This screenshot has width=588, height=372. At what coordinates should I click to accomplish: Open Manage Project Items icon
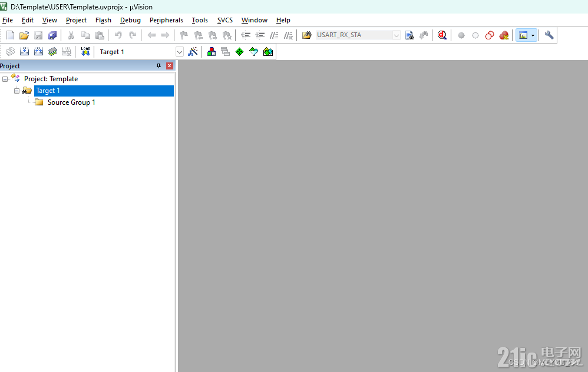click(x=212, y=52)
